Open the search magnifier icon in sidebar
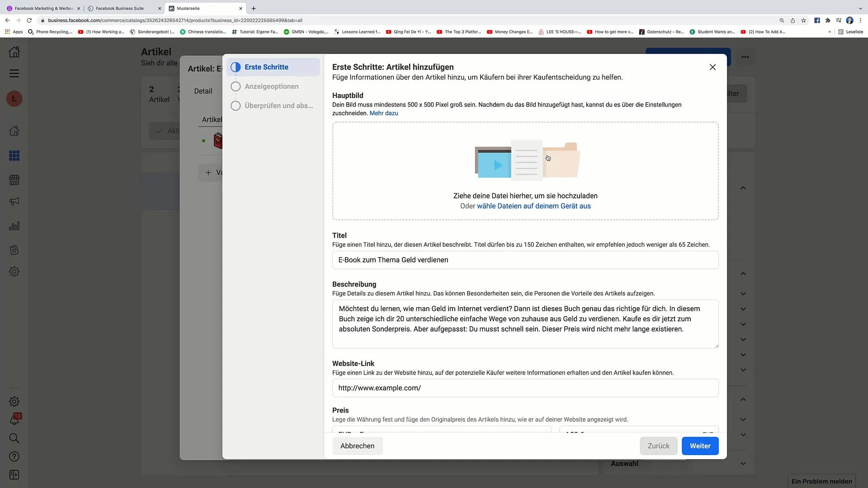868x488 pixels. [x=14, y=438]
